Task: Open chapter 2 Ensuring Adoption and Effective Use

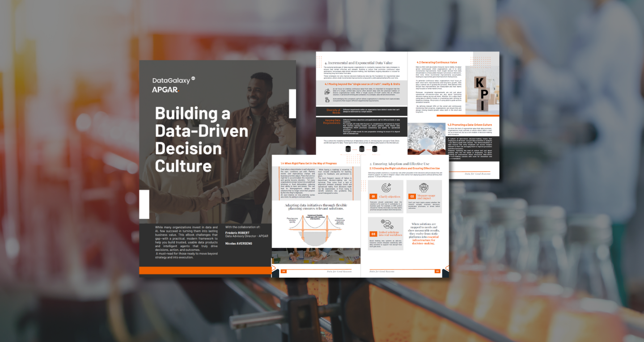Action: click(398, 164)
